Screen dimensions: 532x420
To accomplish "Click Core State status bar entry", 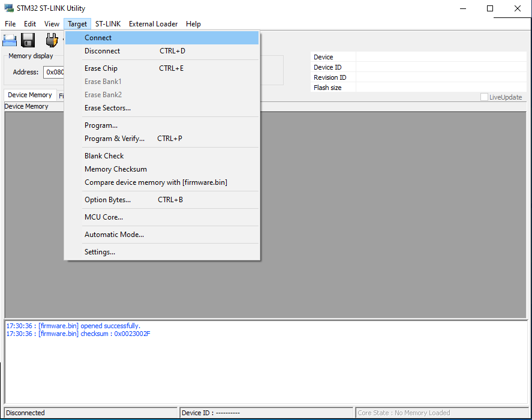I will [442, 413].
